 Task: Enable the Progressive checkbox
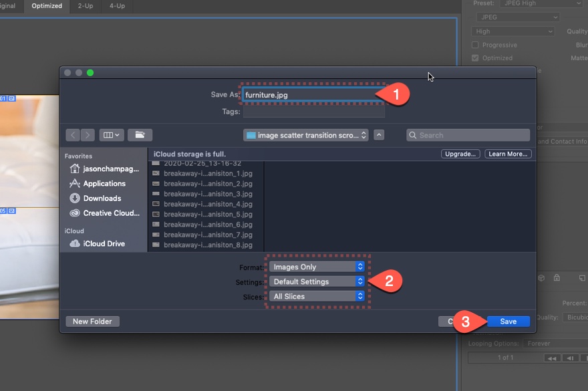click(x=475, y=45)
